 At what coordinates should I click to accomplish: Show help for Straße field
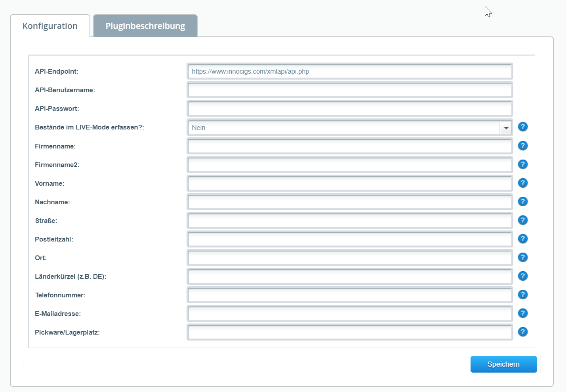coord(523,220)
